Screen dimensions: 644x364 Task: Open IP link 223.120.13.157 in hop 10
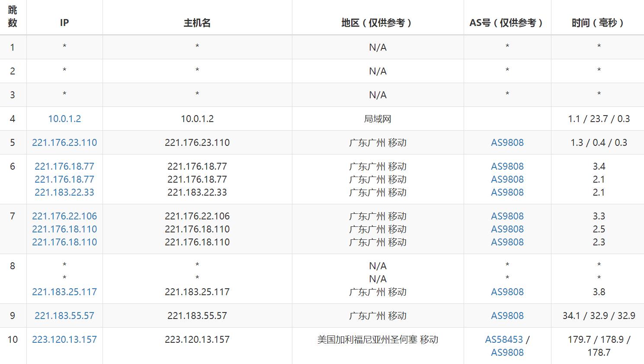(64, 339)
